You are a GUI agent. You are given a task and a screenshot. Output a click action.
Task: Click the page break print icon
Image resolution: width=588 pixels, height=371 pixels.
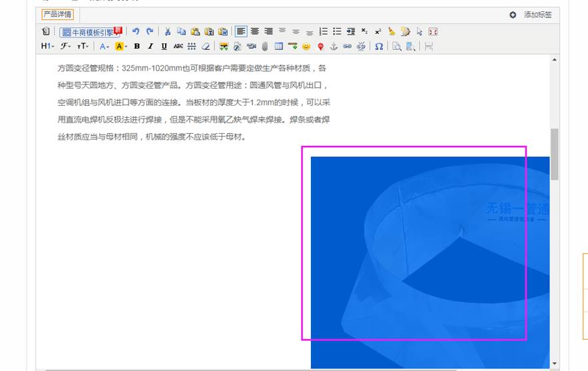click(429, 46)
